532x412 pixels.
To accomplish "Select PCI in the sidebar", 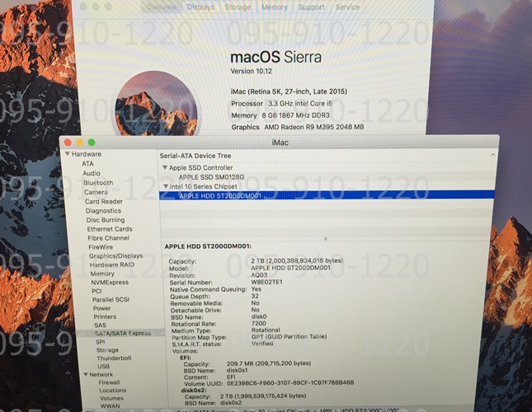I will (x=97, y=291).
